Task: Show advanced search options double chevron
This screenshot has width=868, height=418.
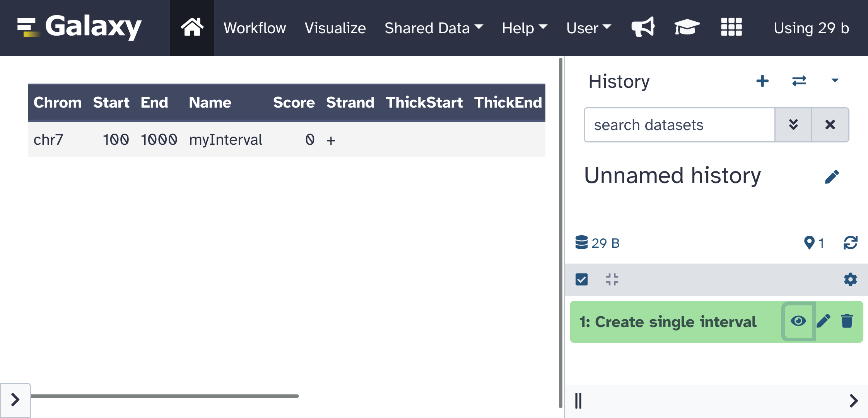Action: pos(793,125)
